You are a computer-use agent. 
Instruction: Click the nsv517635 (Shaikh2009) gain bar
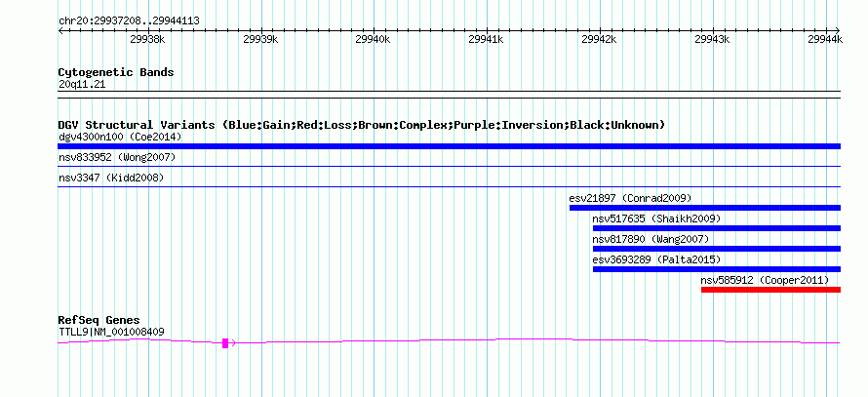[x=716, y=228]
